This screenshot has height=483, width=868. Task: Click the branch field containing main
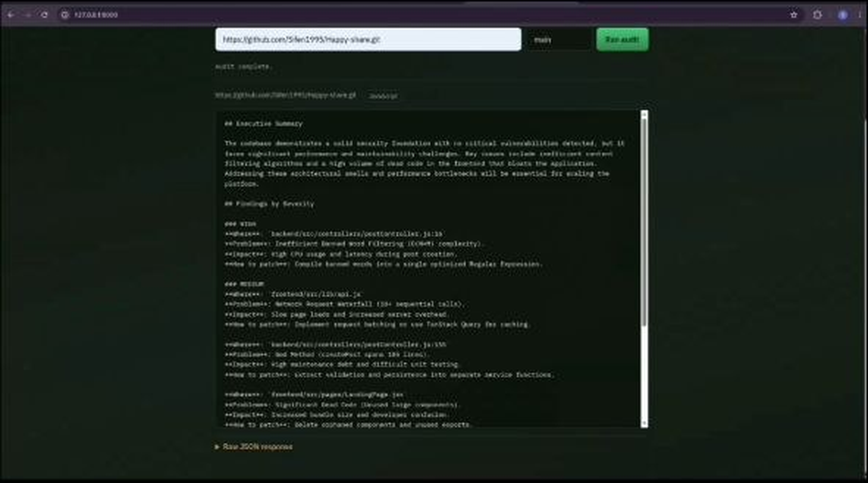[559, 40]
